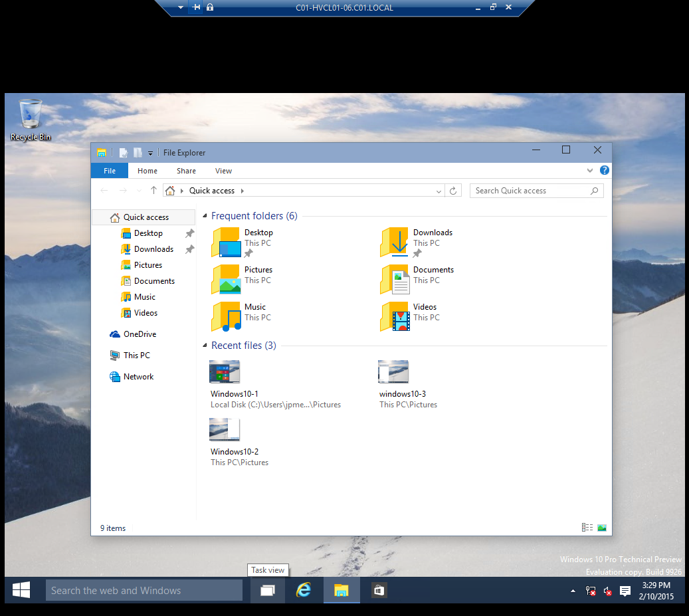
Task: Unpin Desktop from Quick access sidebar
Action: point(189,233)
